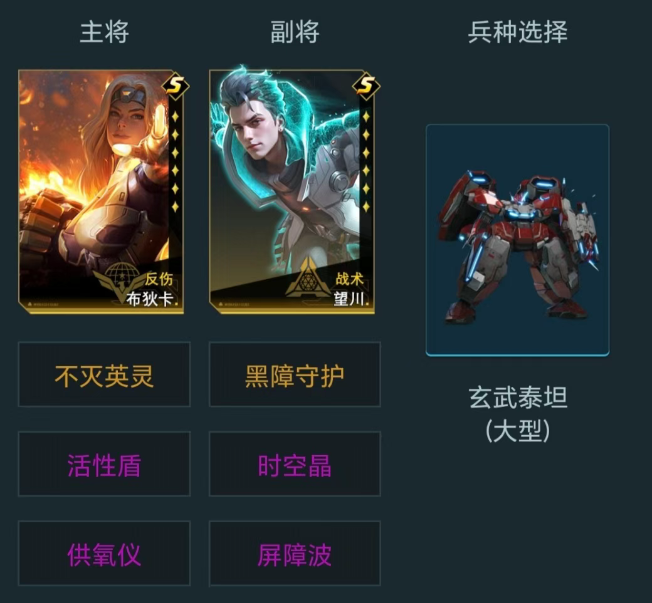Select the 玄武泰坦 mech unit image
The width and height of the screenshot is (652, 603).
pyautogui.click(x=518, y=240)
